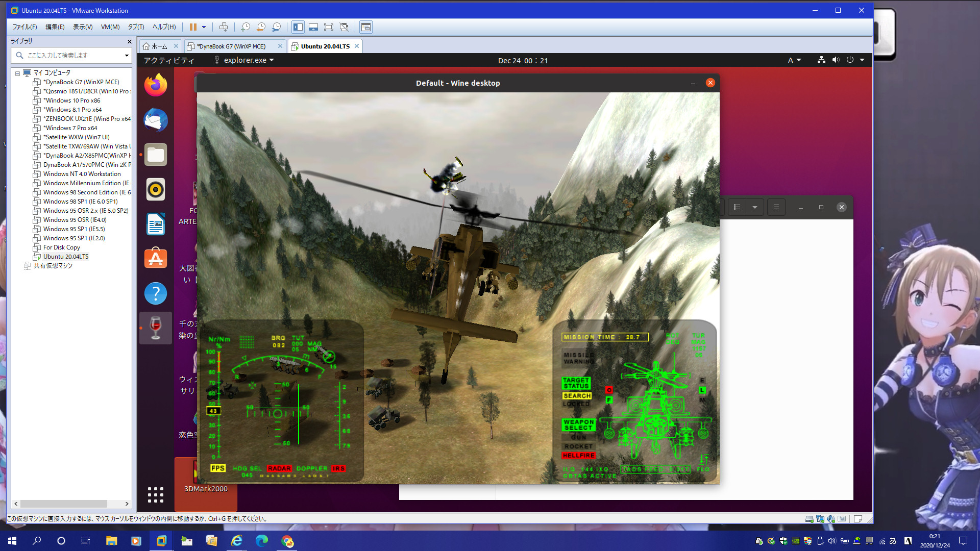Close the Default - Wine desktop window

[x=710, y=83]
